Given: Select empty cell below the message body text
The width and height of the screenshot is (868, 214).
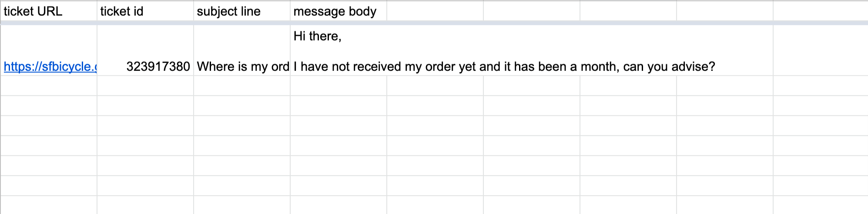Looking at the screenshot, I should [x=338, y=86].
